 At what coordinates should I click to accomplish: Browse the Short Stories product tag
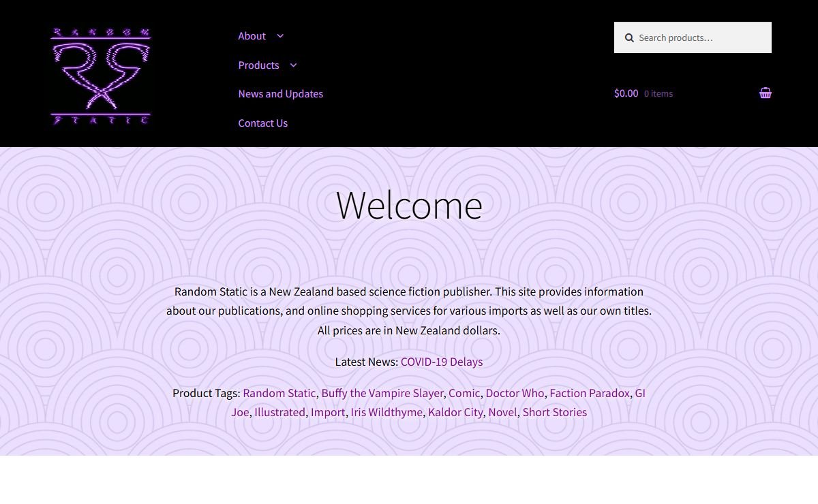(554, 412)
